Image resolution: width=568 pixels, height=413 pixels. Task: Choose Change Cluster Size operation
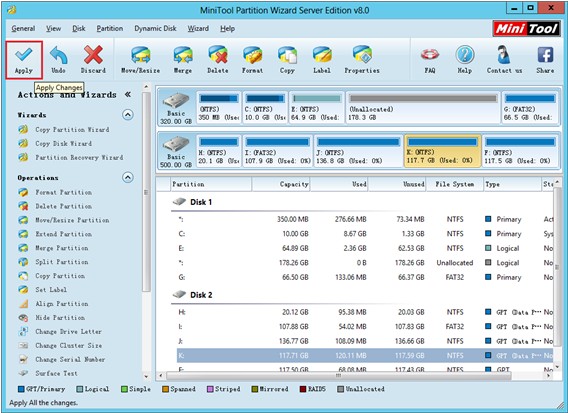click(x=68, y=346)
